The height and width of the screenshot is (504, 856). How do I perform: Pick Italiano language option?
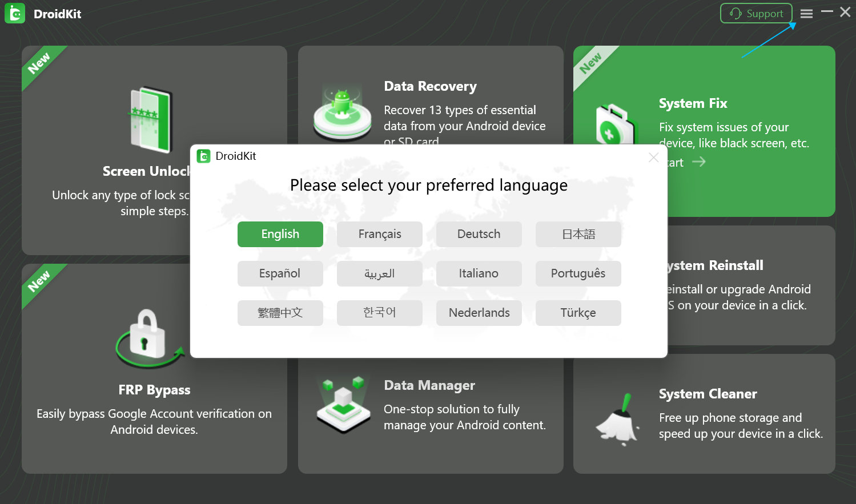point(479,273)
